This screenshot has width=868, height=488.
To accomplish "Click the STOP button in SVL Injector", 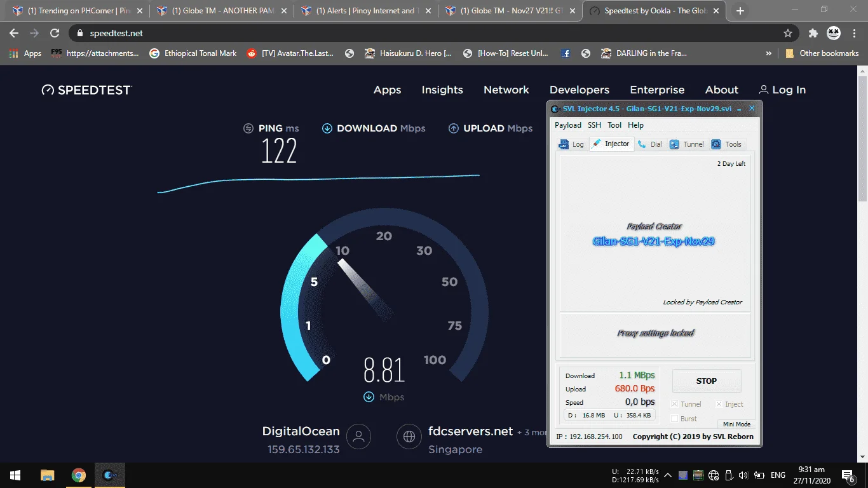I will click(707, 381).
